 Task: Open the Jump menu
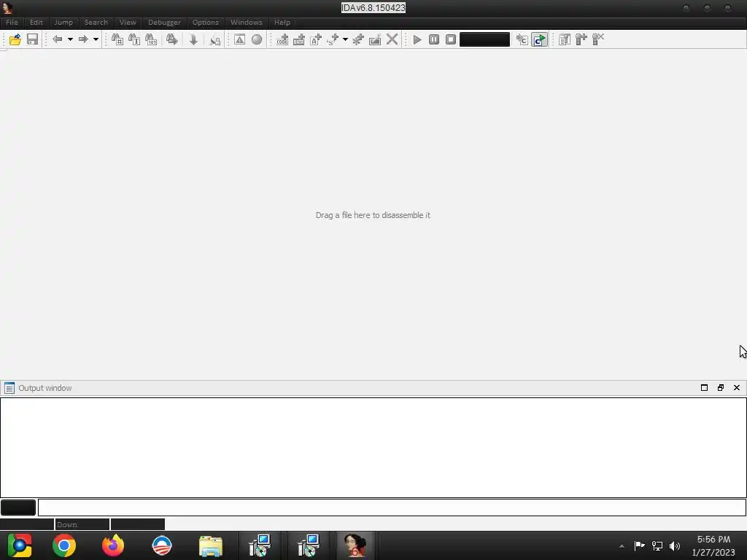[x=63, y=23]
